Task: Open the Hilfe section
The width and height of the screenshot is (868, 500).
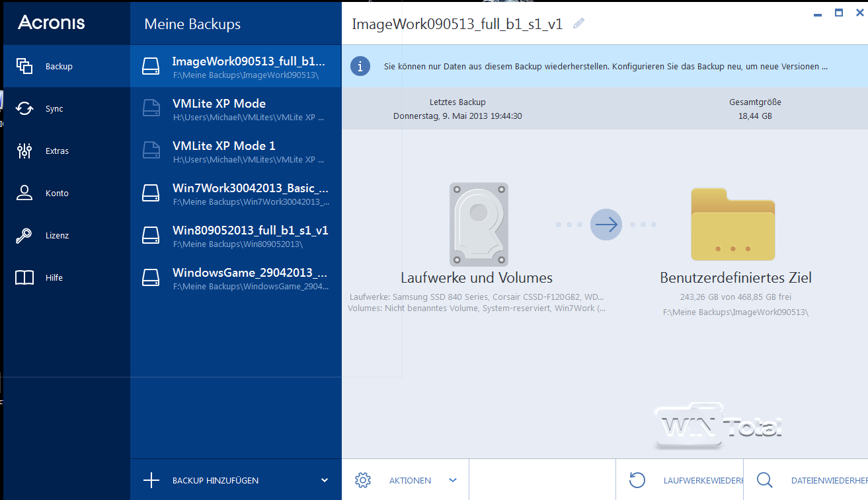Action: click(x=67, y=277)
